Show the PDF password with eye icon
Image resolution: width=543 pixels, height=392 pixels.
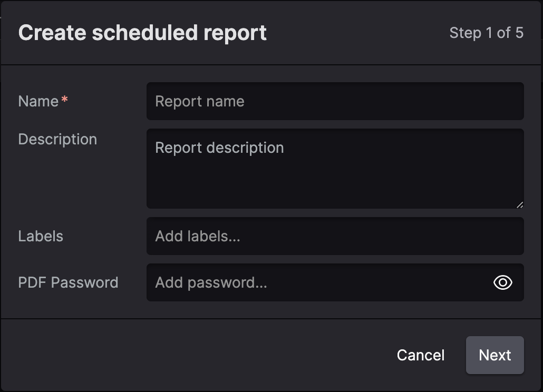pos(502,283)
